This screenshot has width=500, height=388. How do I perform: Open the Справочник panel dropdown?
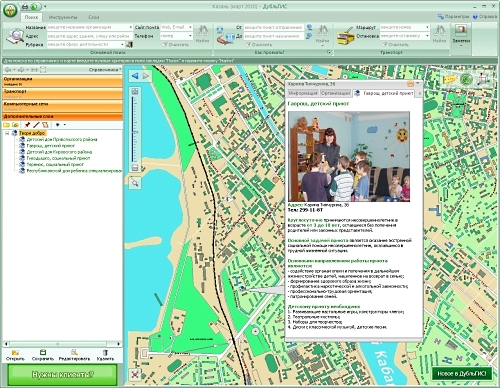105,70
